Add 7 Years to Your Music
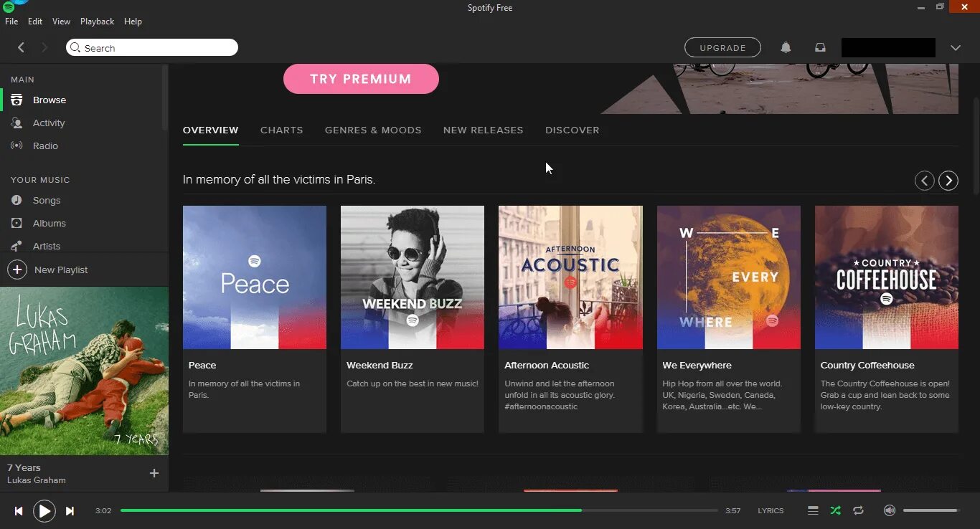The height and width of the screenshot is (529, 980). pyautogui.click(x=154, y=473)
